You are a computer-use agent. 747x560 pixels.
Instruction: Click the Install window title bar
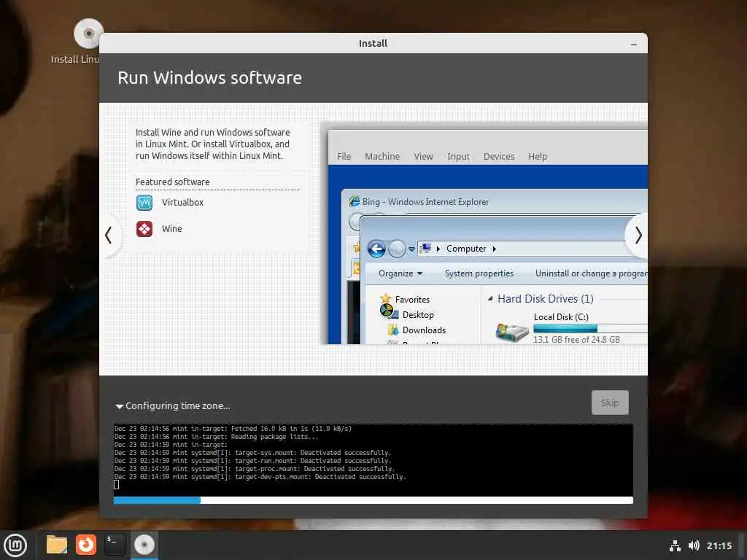coord(373,43)
